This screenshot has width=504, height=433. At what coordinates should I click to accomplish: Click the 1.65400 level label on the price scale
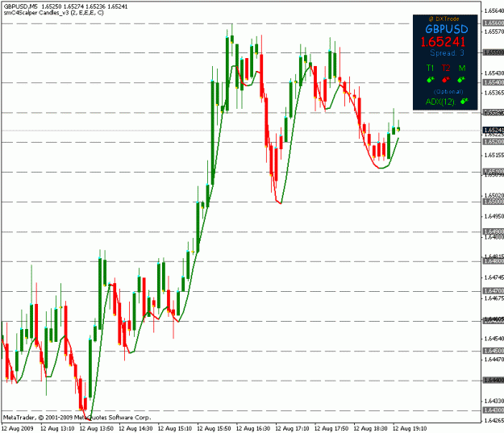point(494,82)
